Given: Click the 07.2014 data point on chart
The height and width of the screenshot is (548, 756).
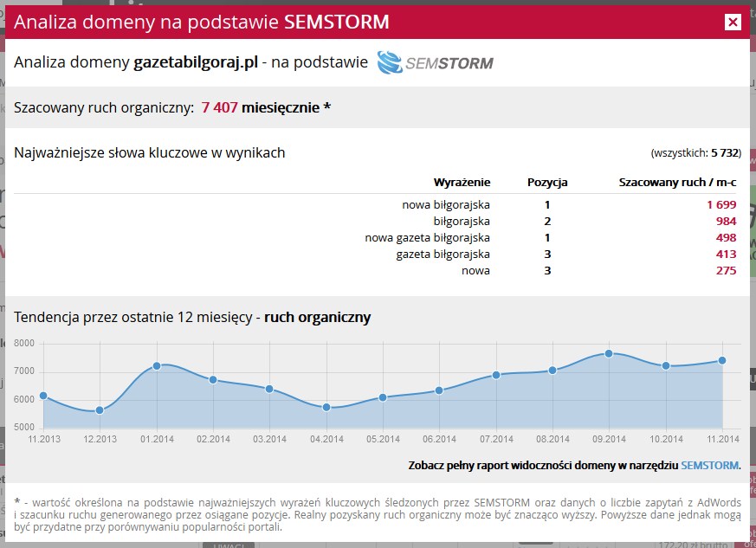Looking at the screenshot, I should pos(496,375).
